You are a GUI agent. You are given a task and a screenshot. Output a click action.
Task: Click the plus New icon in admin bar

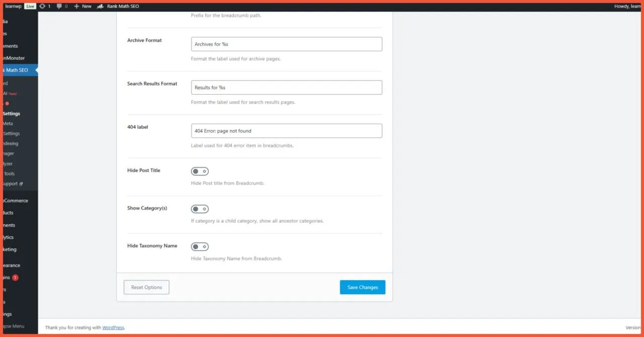click(x=76, y=6)
